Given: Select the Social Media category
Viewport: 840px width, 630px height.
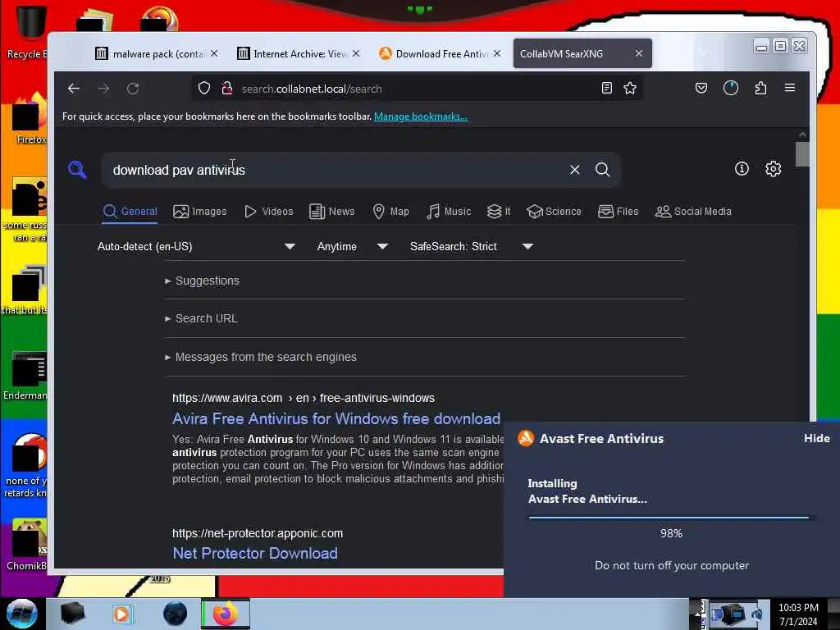Looking at the screenshot, I should point(693,212).
